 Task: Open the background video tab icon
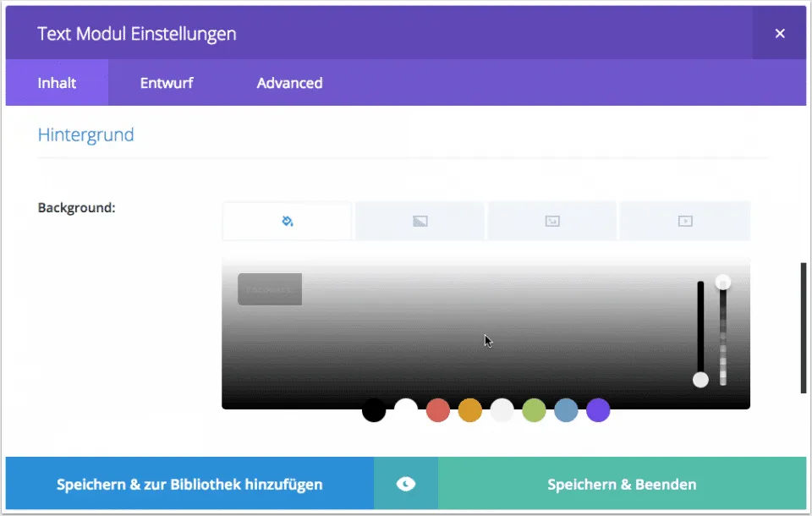[x=685, y=222]
